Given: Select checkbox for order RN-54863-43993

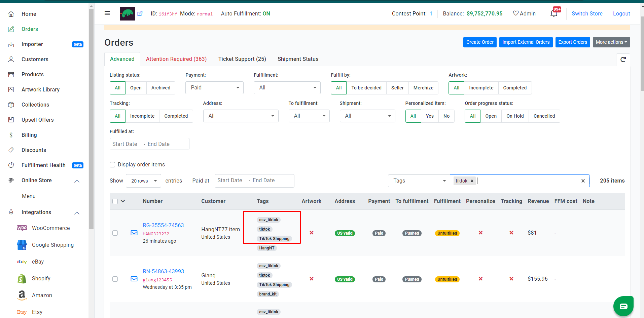Looking at the screenshot, I should pos(115,279).
